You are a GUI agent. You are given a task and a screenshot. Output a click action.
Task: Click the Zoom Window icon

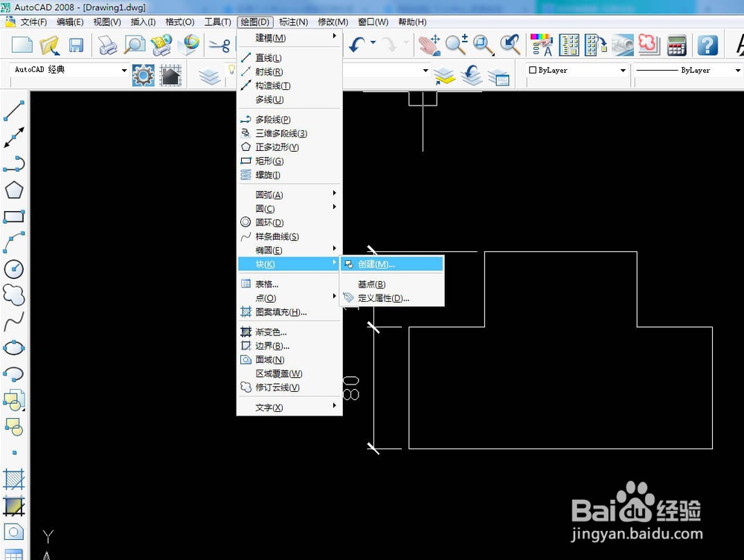[x=484, y=45]
